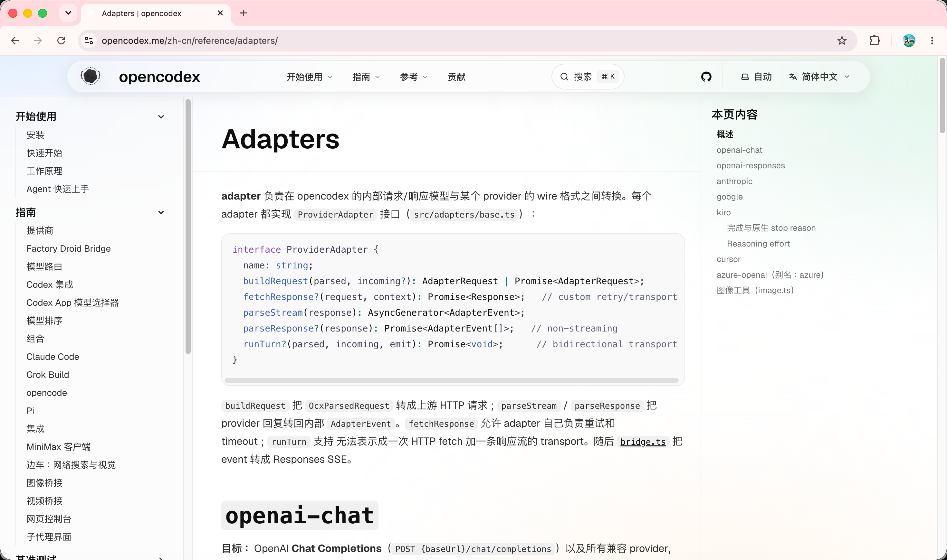Open the 提供商 sidebar page
Screen dimensions: 947x560
click(40, 230)
